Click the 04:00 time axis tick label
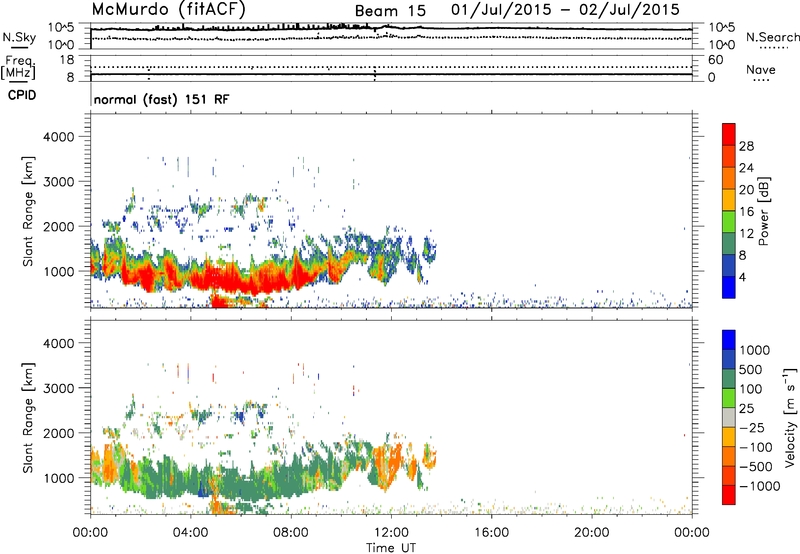 tap(190, 533)
